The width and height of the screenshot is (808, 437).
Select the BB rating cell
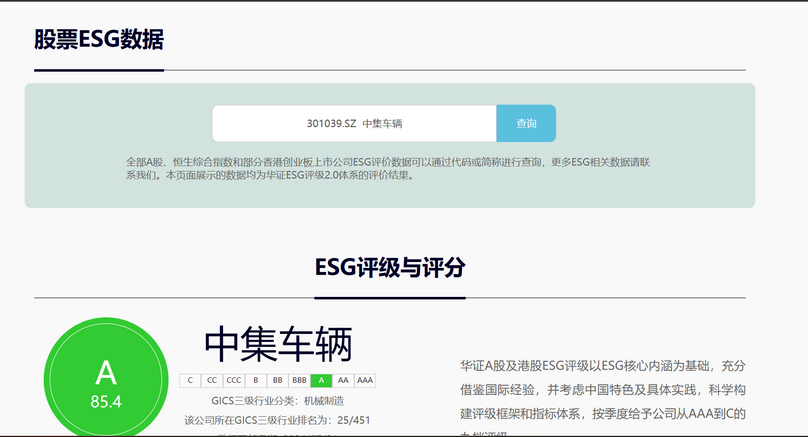point(278,380)
